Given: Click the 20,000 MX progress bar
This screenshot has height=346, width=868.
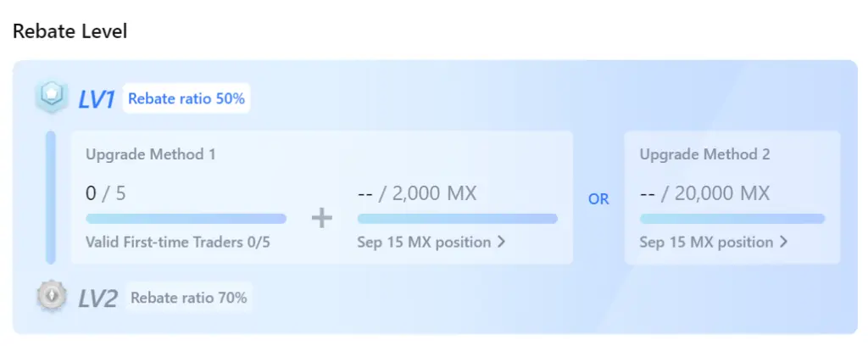Looking at the screenshot, I should coord(732,219).
